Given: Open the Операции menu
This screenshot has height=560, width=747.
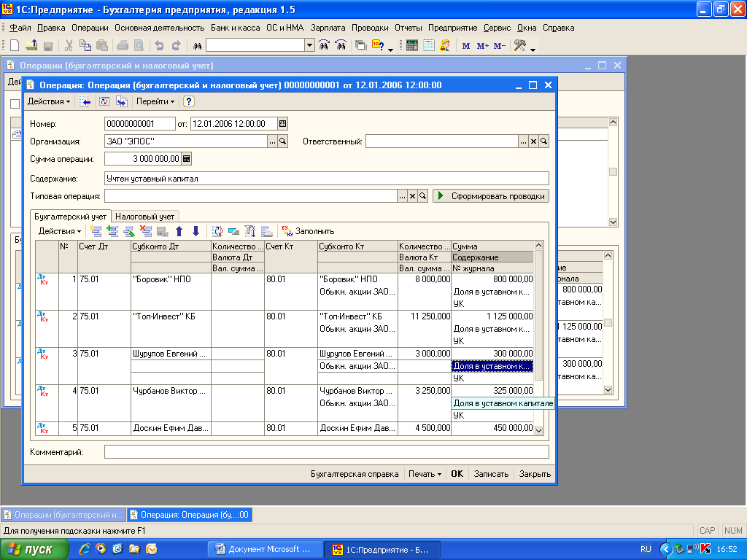Looking at the screenshot, I should [x=90, y=28].
